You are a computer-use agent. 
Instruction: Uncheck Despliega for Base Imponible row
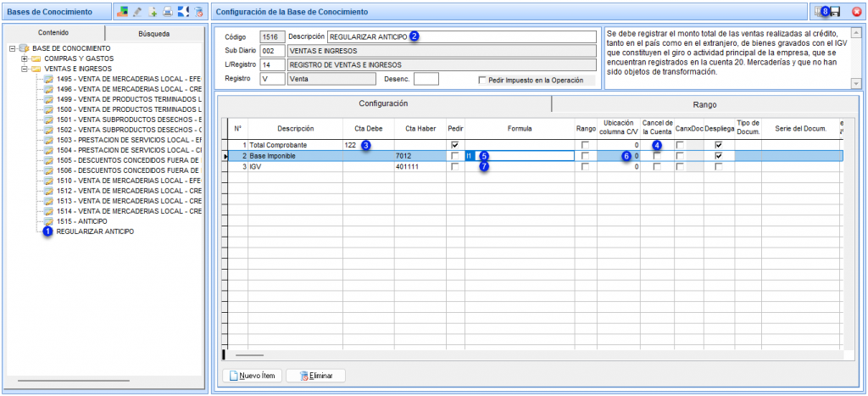click(x=719, y=156)
